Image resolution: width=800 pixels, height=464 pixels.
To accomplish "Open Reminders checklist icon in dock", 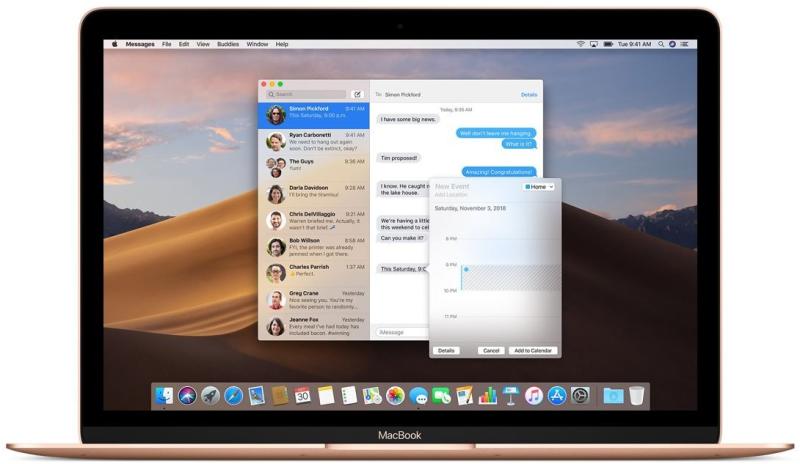I will (x=349, y=396).
